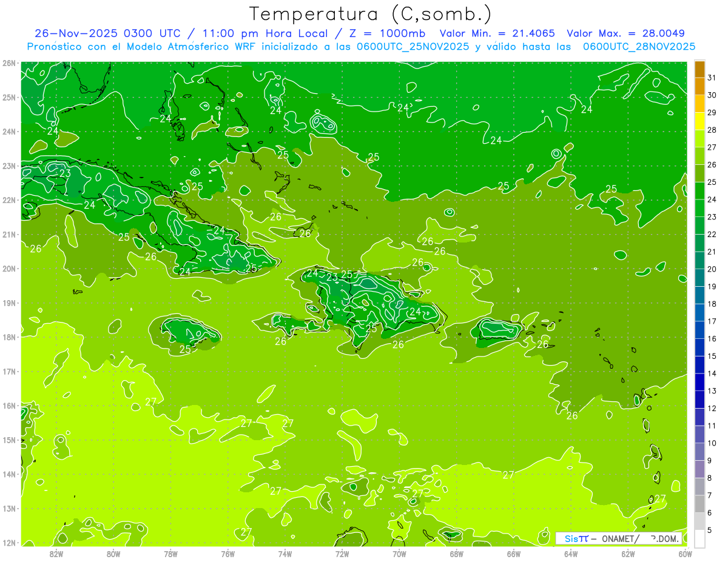Click the "0600UTC_28NOV2025" valid-until time

(639, 46)
